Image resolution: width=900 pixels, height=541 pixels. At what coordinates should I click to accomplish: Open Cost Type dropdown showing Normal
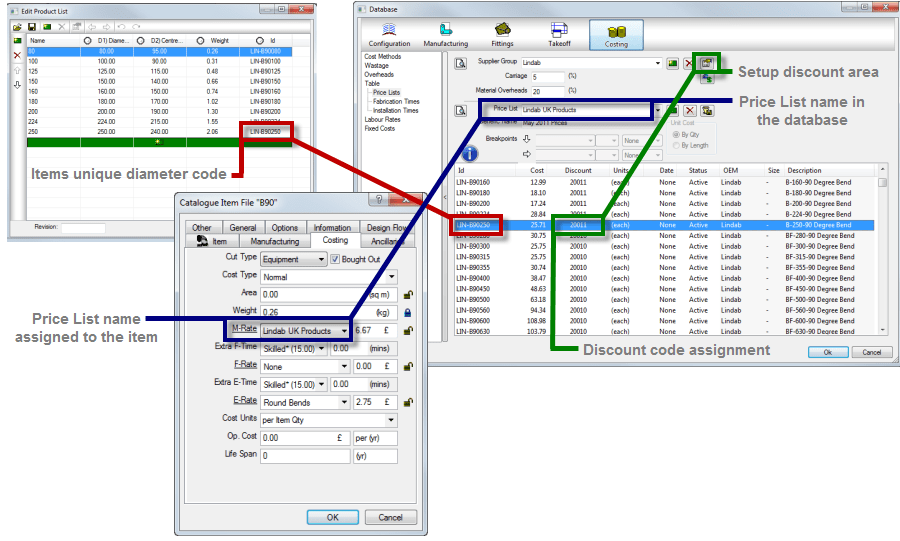pyautogui.click(x=329, y=277)
